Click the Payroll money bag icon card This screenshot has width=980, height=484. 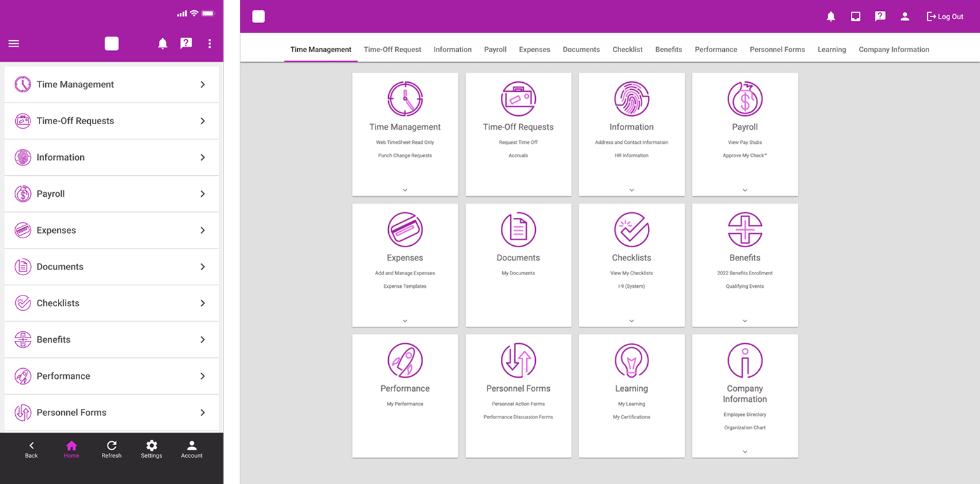tap(745, 99)
